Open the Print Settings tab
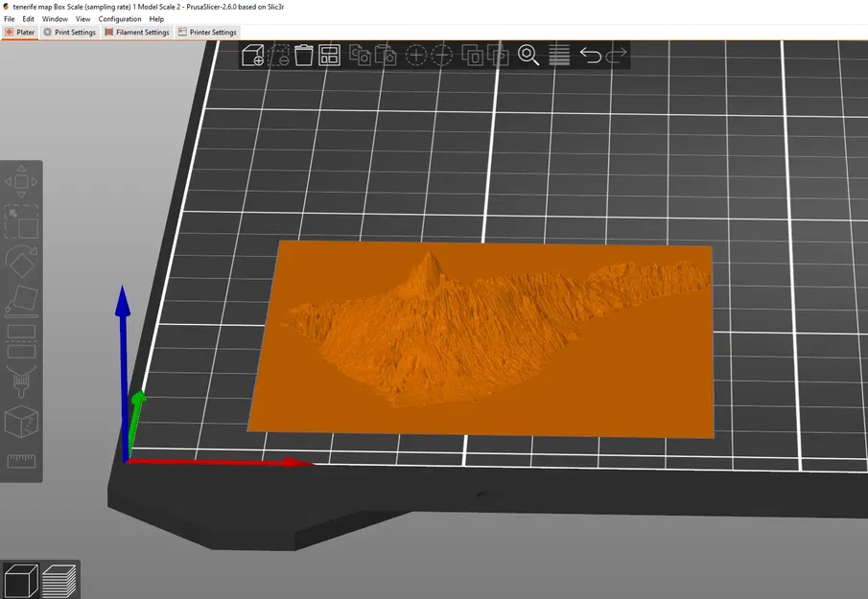This screenshot has height=599, width=868. point(69,33)
